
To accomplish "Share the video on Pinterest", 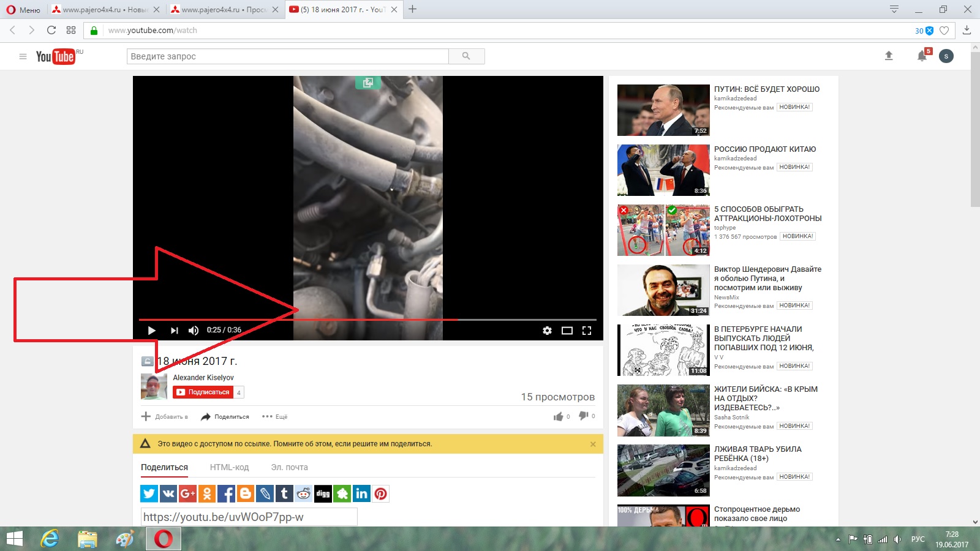I will (381, 493).
